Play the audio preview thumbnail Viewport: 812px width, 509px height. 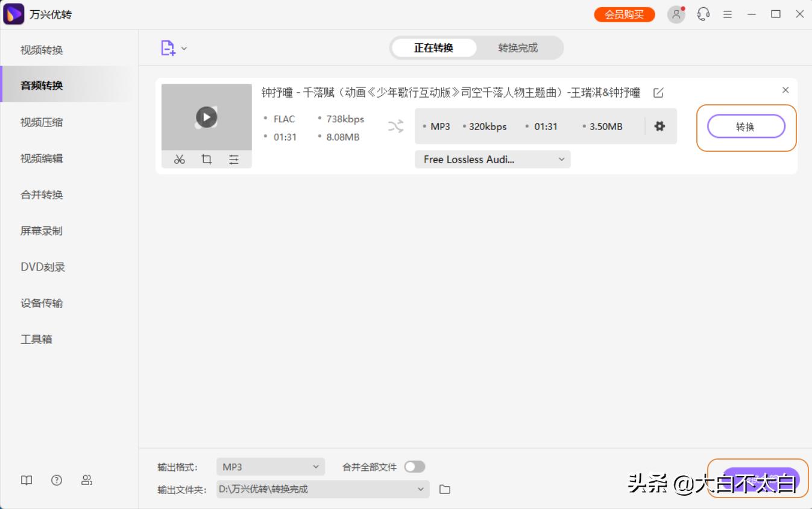206,117
